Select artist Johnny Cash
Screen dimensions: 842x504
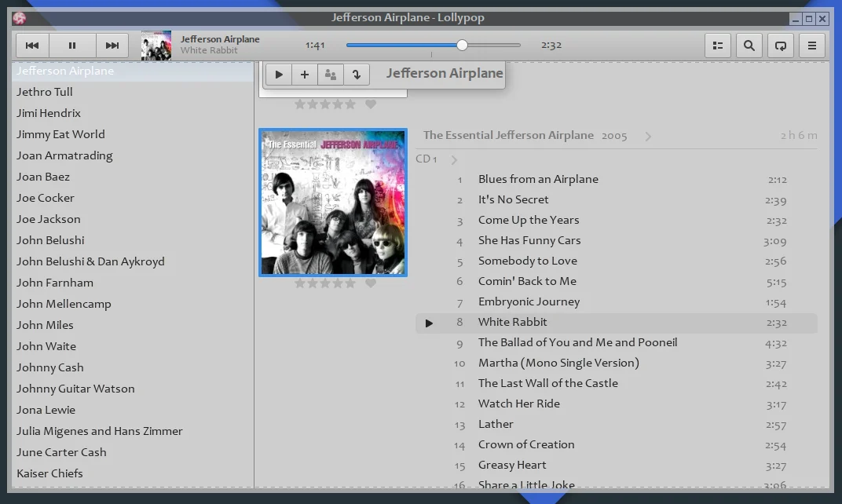133,367
